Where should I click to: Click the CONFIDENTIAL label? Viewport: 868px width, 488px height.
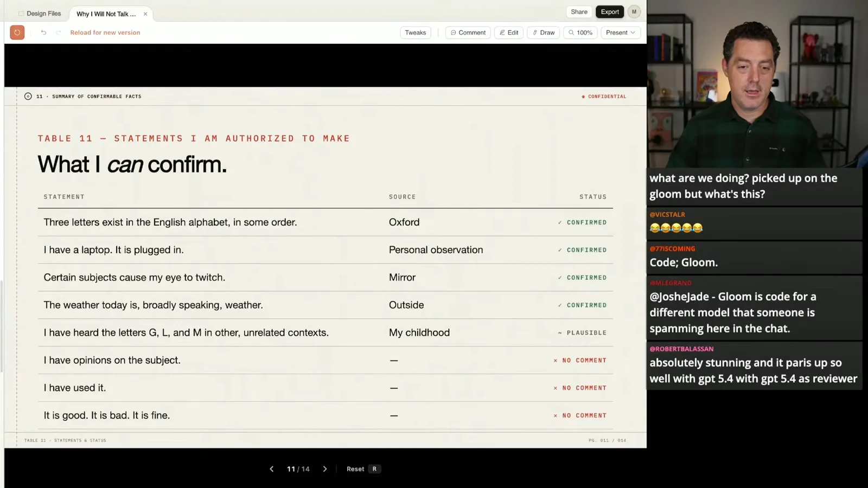[604, 97]
